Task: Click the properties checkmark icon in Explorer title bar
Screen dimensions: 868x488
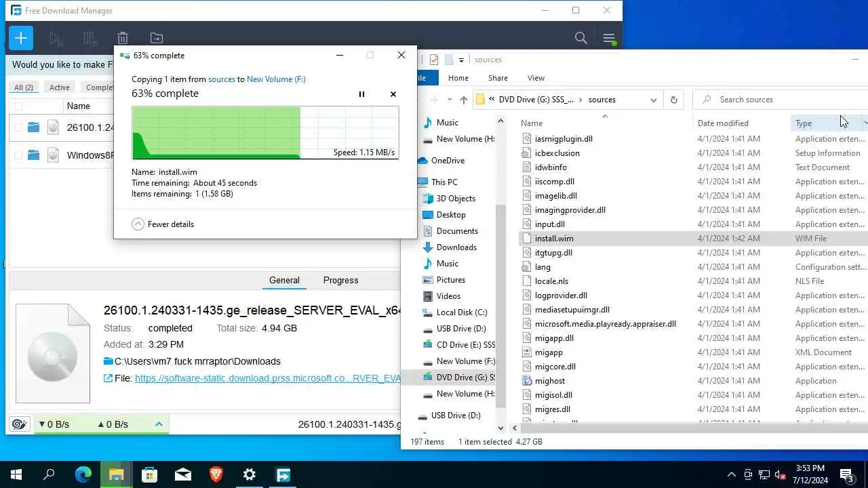Action: [434, 60]
